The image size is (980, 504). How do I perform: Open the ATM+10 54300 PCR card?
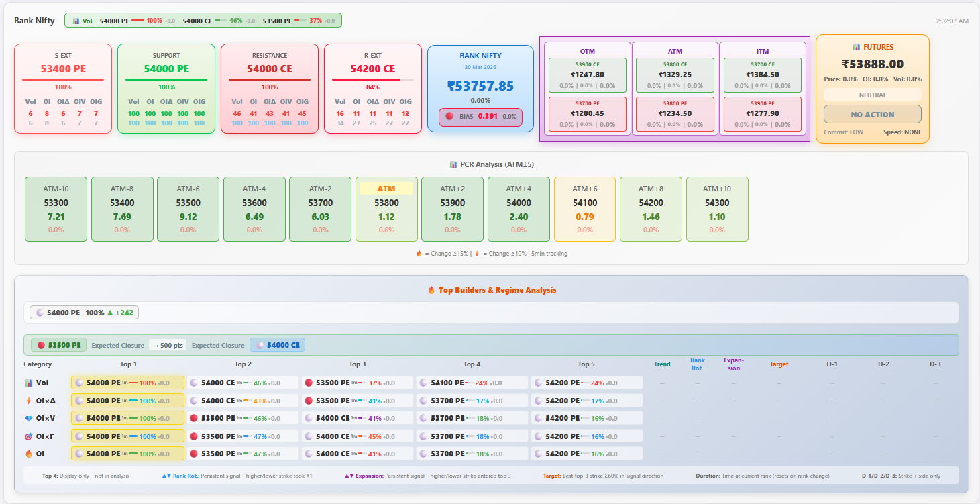tap(717, 209)
